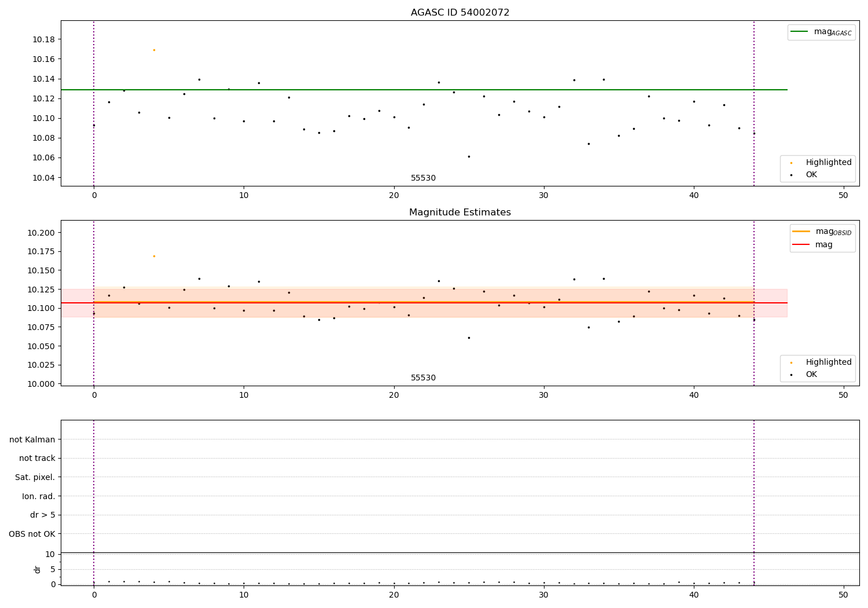Viewport: 868px width, 608px height.
Task: Click the '10.000' y-axis tick label
Action: point(42,384)
